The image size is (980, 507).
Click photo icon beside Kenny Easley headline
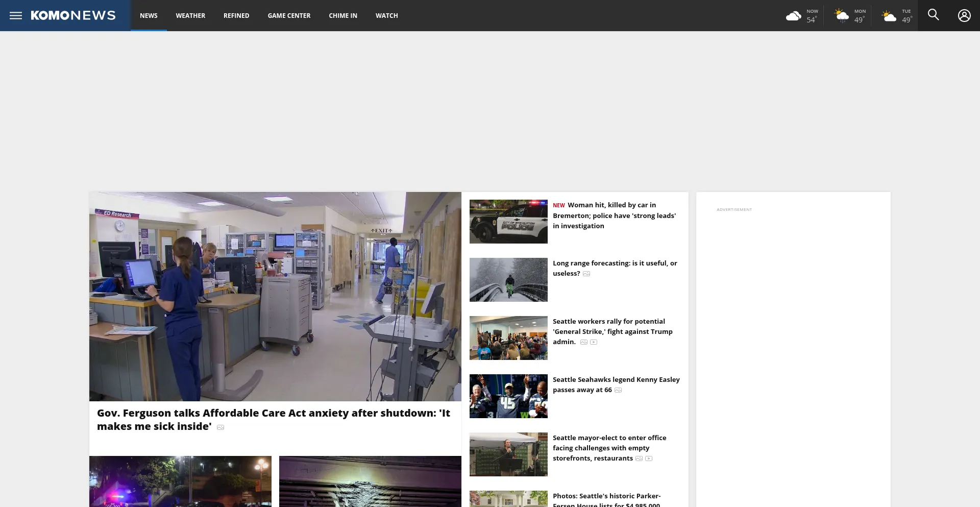coord(618,390)
